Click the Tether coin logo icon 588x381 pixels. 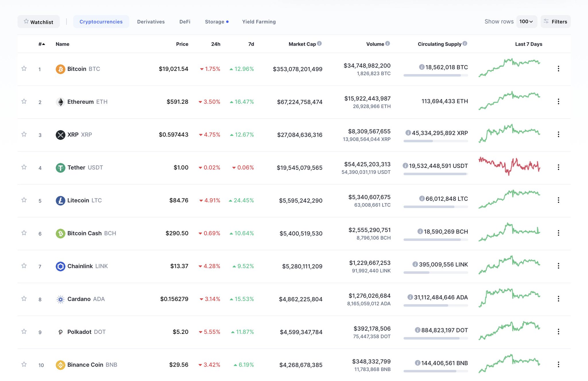60,168
